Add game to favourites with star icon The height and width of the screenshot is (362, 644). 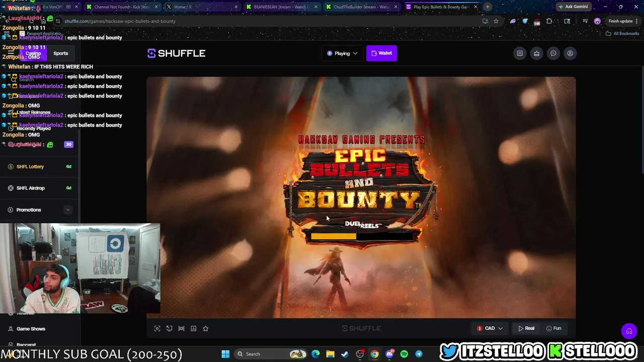point(205,328)
